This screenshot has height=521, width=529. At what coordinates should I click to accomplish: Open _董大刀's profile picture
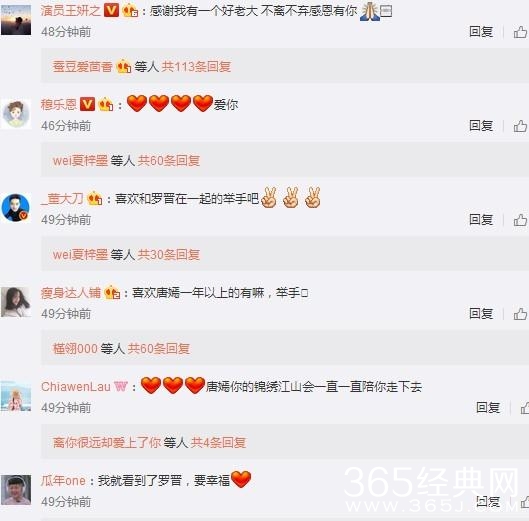pyautogui.click(x=16, y=208)
